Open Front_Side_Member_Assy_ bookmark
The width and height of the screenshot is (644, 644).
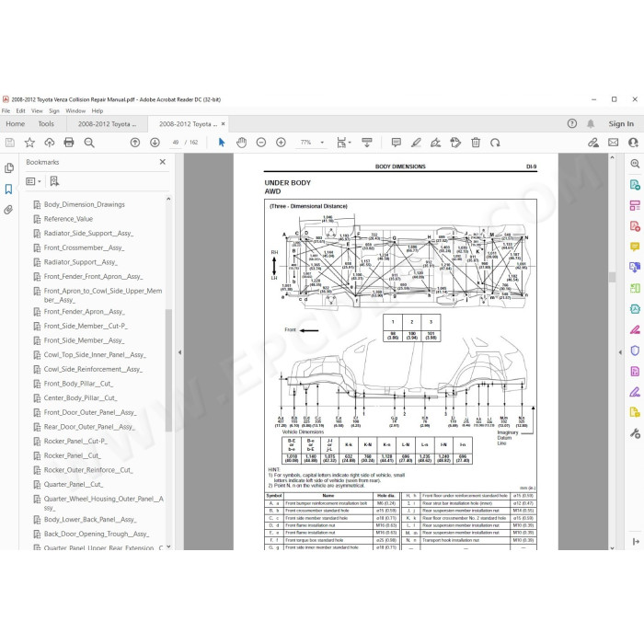pyautogui.click(x=85, y=340)
